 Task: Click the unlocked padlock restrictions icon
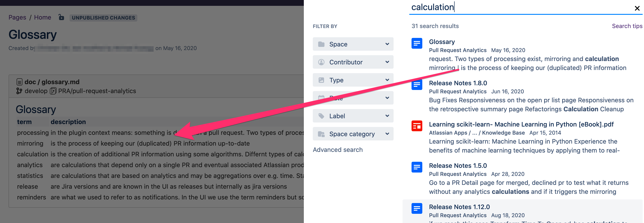[x=61, y=17]
